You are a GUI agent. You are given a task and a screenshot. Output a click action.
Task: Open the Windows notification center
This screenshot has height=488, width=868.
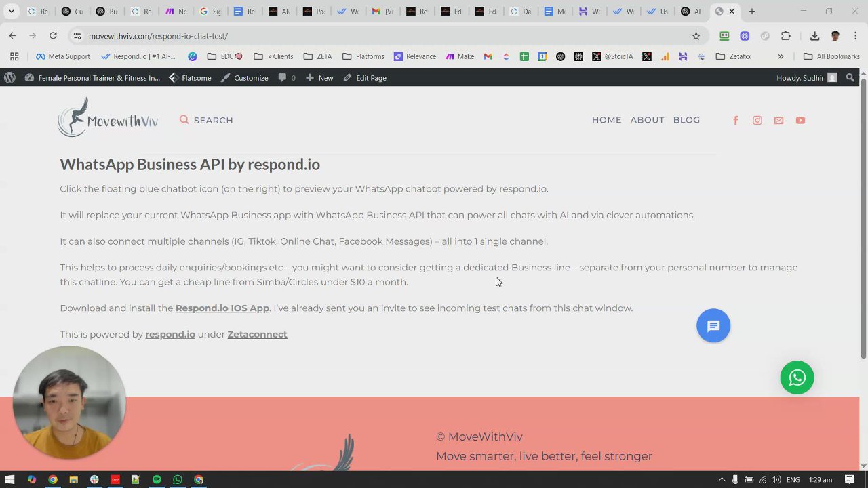849,479
